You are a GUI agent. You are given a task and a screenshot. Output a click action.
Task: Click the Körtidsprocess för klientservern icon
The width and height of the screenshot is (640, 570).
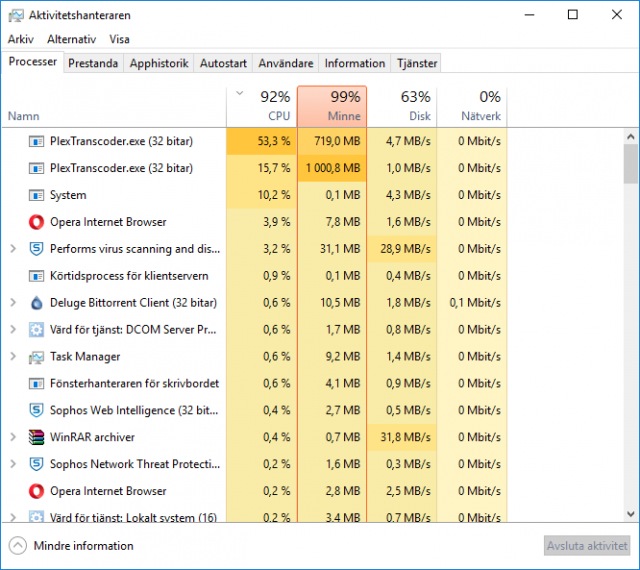coord(36,276)
